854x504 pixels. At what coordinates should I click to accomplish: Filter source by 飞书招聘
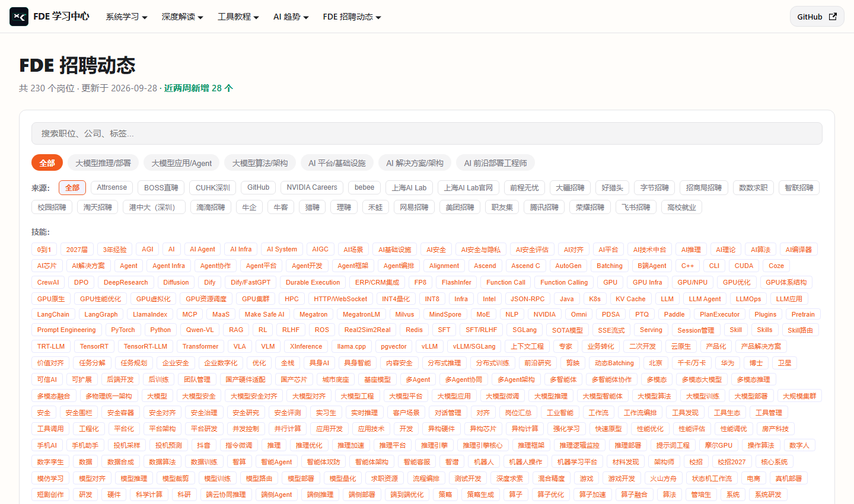(x=636, y=207)
